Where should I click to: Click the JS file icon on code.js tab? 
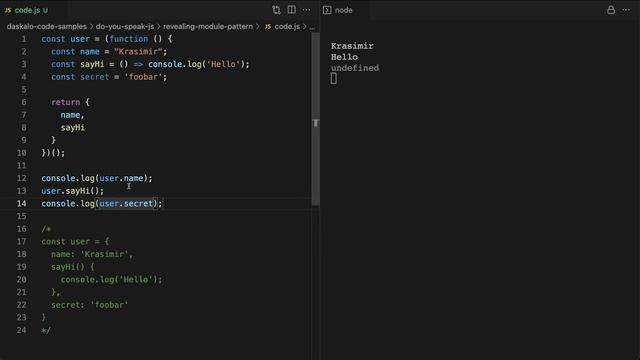tap(8, 10)
